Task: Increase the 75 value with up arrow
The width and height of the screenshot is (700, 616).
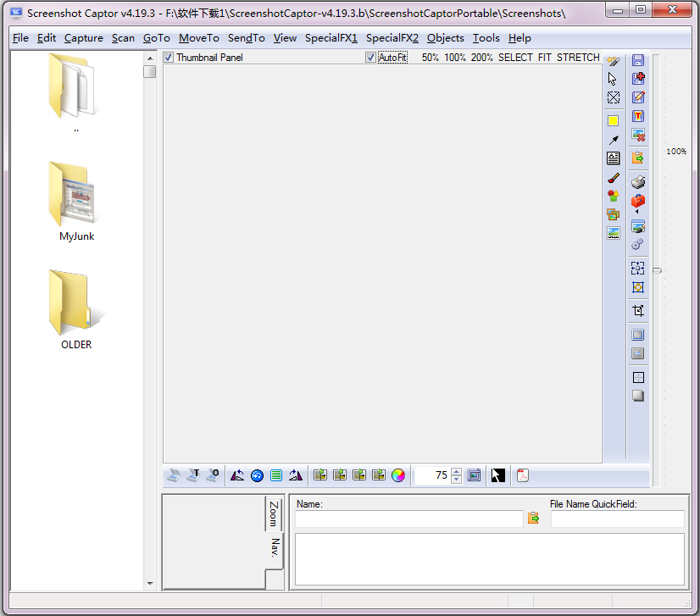Action: 456,472
